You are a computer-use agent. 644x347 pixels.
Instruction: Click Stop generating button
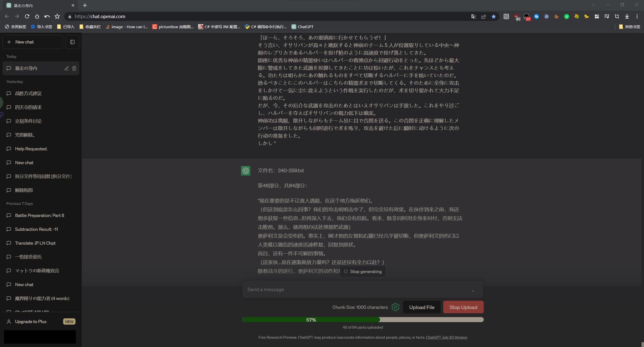pos(363,272)
